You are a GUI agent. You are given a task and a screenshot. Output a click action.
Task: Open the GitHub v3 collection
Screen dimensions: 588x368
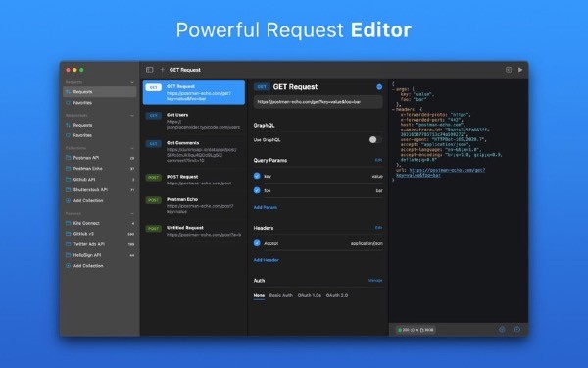(99, 234)
